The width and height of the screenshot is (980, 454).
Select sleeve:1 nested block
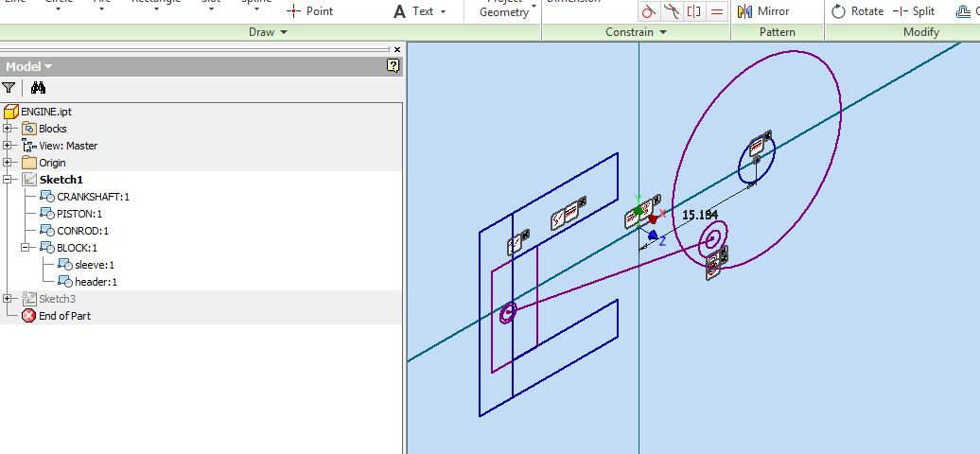pyautogui.click(x=95, y=265)
